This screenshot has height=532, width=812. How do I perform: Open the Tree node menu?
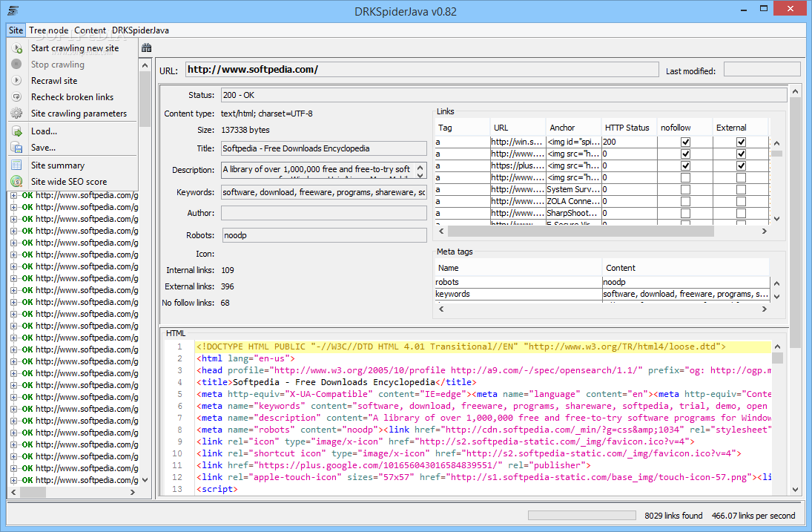tap(49, 30)
